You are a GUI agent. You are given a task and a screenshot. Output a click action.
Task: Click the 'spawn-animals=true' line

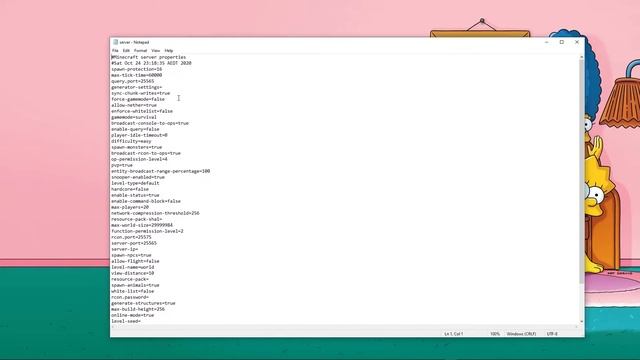(135, 285)
